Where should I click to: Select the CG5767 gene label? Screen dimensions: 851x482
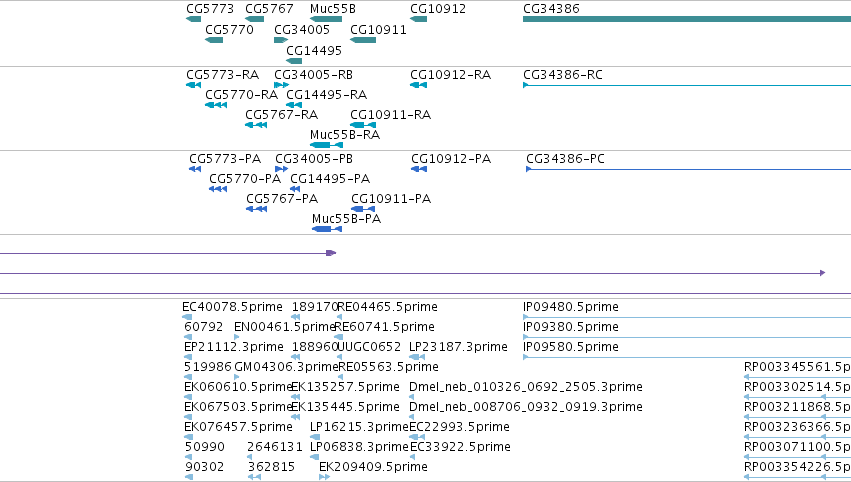[269, 9]
